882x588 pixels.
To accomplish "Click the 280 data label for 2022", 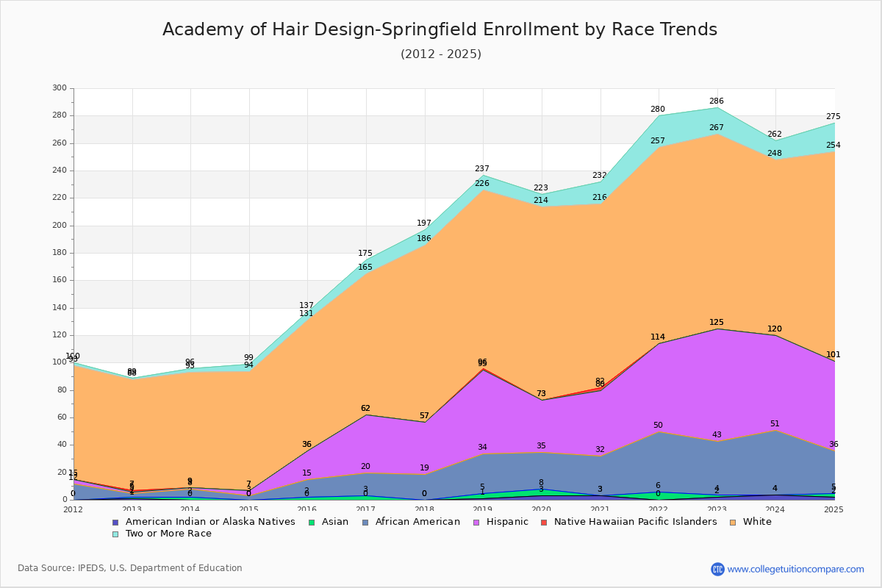I will click(658, 110).
